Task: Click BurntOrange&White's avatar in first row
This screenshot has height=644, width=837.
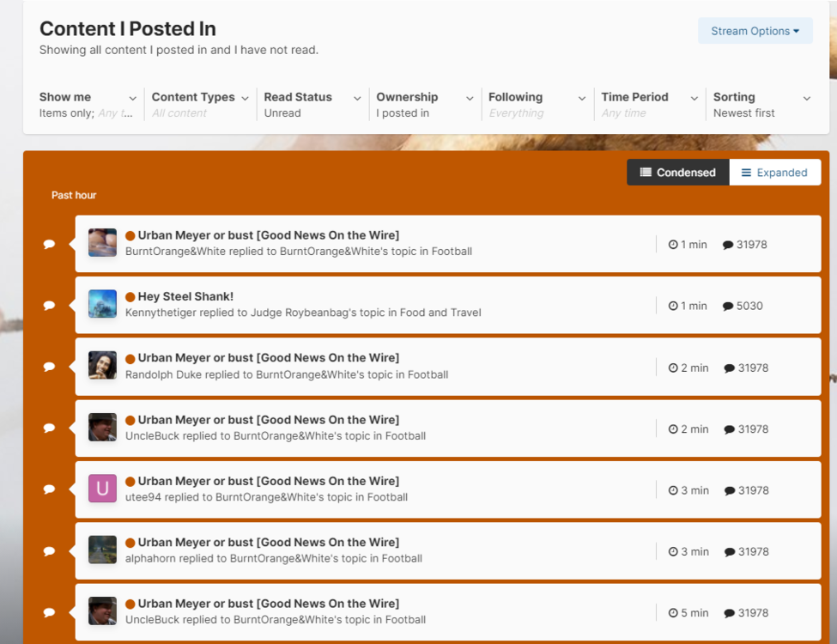Action: coord(102,243)
